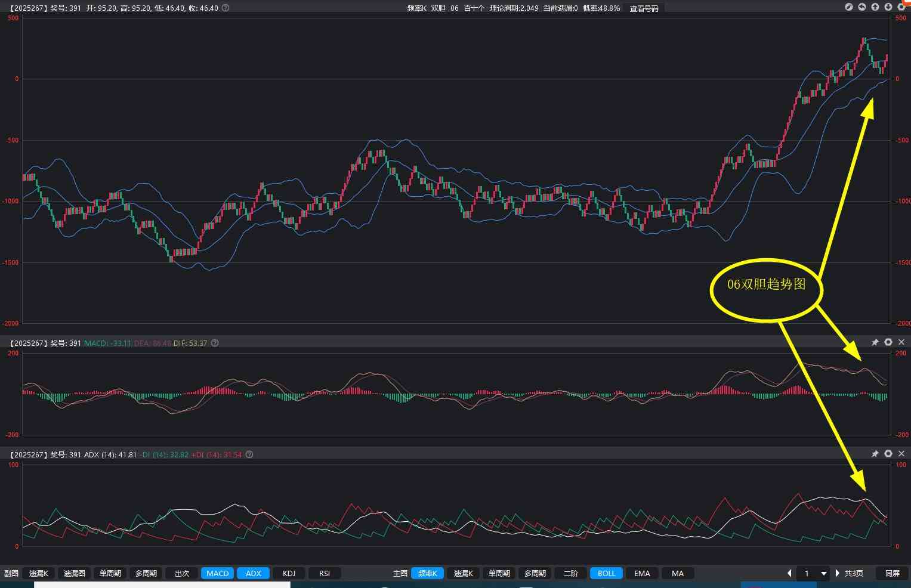Open settings gear for the ADX panel
This screenshot has width=911, height=588.
888,454
